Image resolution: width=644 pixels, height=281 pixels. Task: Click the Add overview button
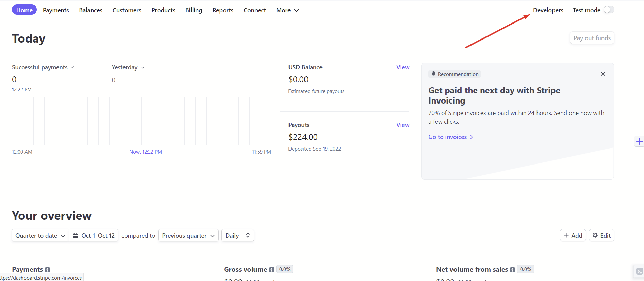(573, 235)
